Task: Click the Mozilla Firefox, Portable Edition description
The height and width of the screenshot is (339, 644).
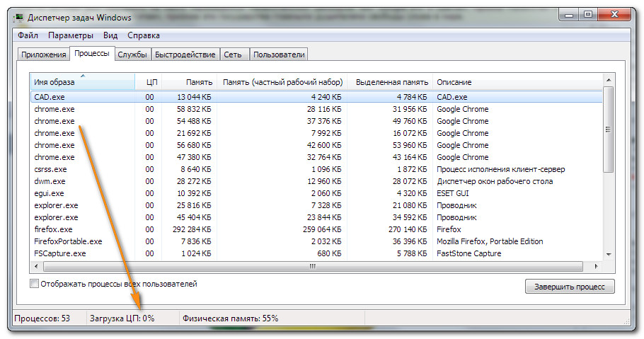Action: (x=490, y=241)
